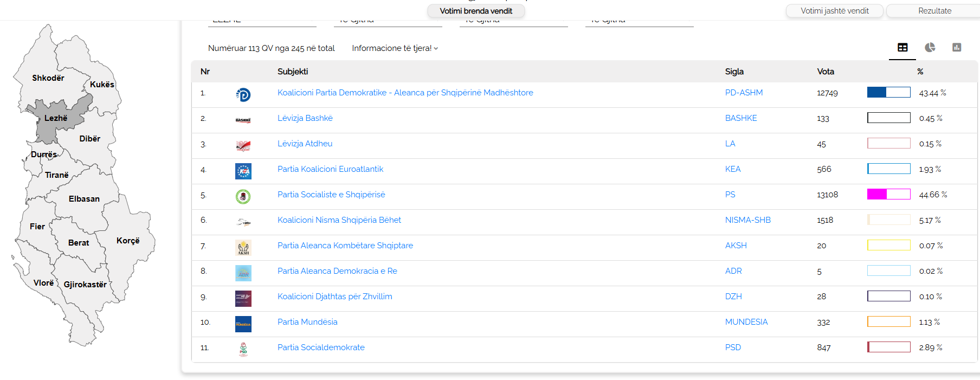Click the PD-ASHM party logo
The width and height of the screenshot is (980, 380).
[243, 95]
